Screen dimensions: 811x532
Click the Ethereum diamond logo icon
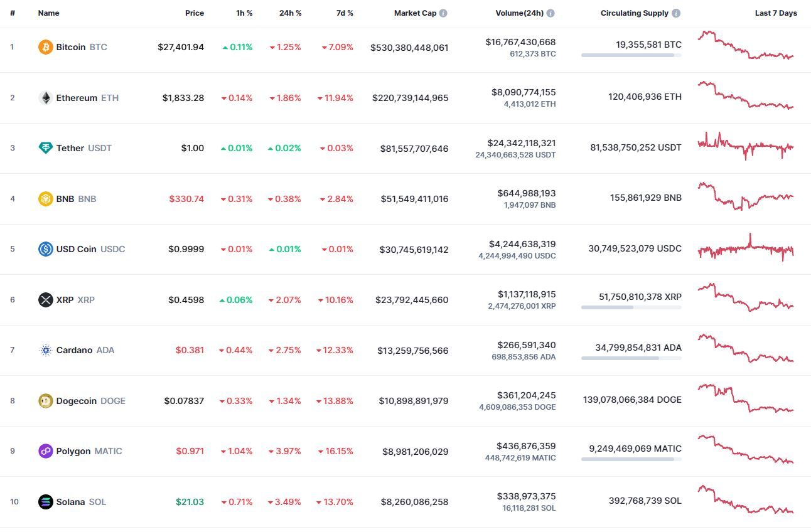tap(46, 98)
